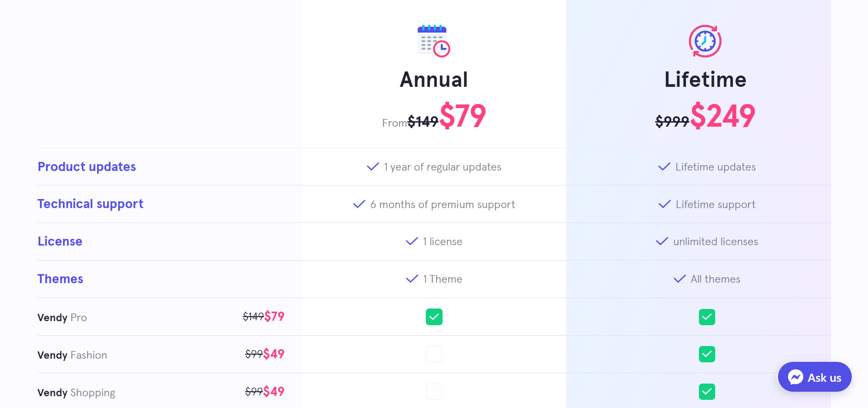Click the crossed-out $999 price
The width and height of the screenshot is (868, 408).
671,122
